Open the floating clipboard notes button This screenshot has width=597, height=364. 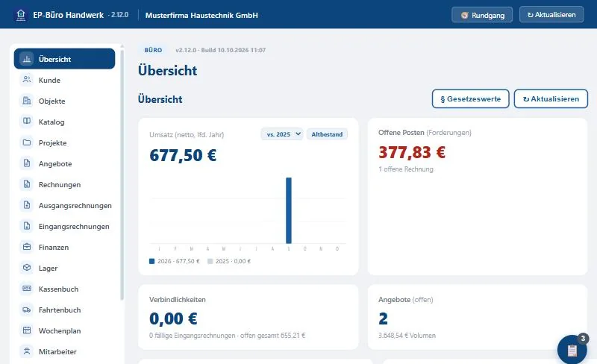pyautogui.click(x=572, y=350)
